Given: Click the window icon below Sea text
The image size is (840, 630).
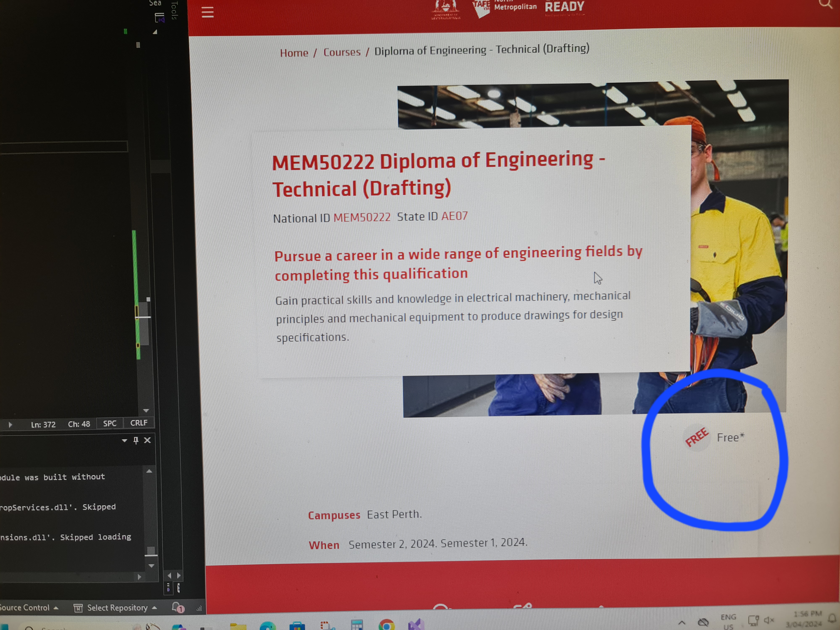Looking at the screenshot, I should (x=159, y=18).
